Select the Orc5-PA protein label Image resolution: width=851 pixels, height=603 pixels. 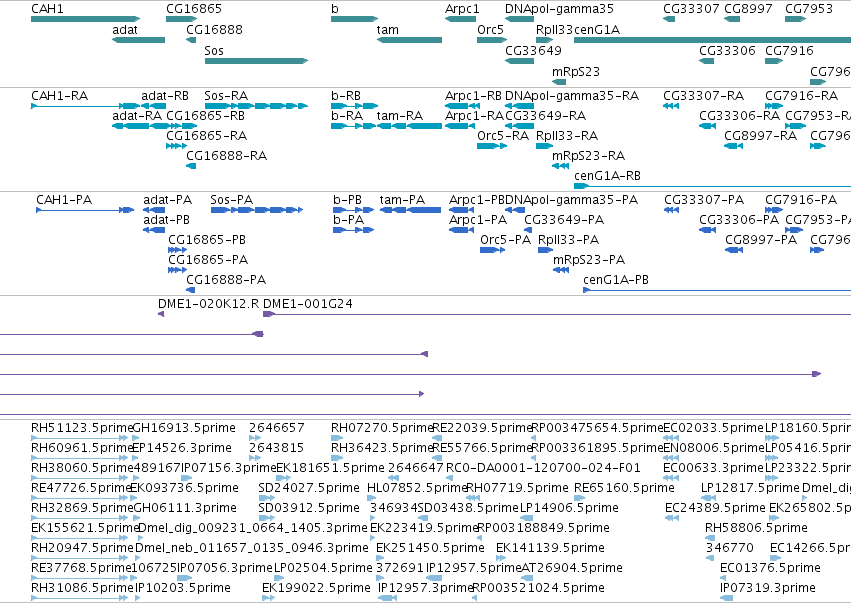pyautogui.click(x=505, y=240)
